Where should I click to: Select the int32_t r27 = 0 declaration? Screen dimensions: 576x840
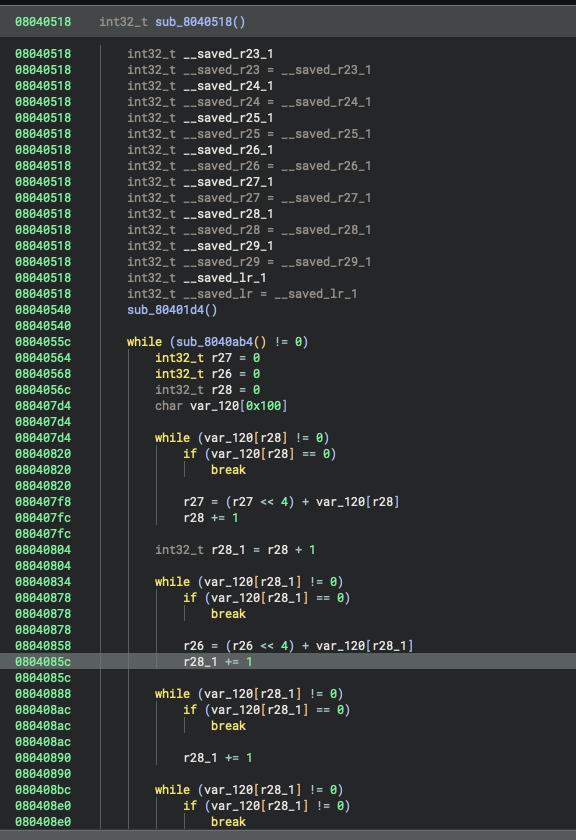[x=207, y=358]
